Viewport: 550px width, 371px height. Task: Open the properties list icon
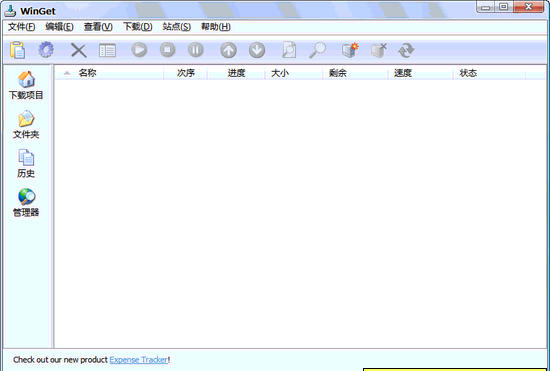click(x=107, y=50)
